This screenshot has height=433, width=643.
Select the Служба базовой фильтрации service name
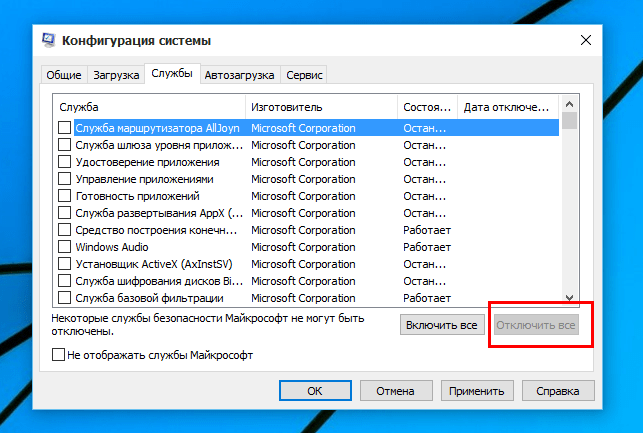coord(149,298)
